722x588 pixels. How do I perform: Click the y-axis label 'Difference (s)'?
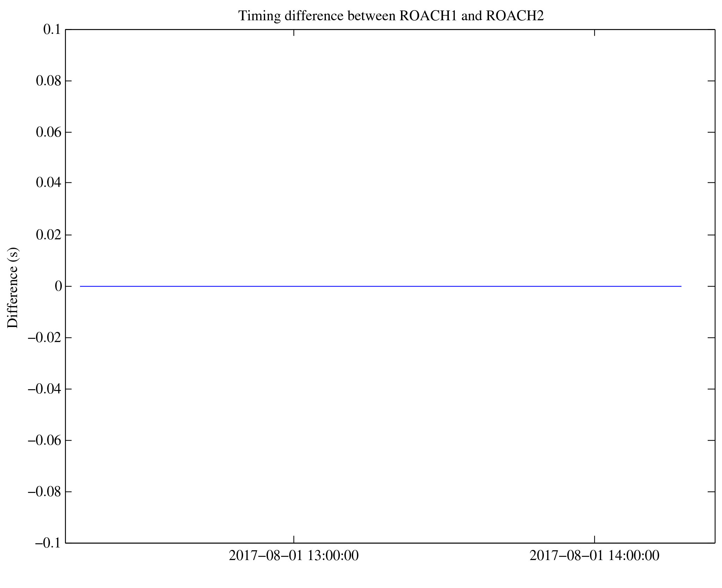click(x=13, y=288)
